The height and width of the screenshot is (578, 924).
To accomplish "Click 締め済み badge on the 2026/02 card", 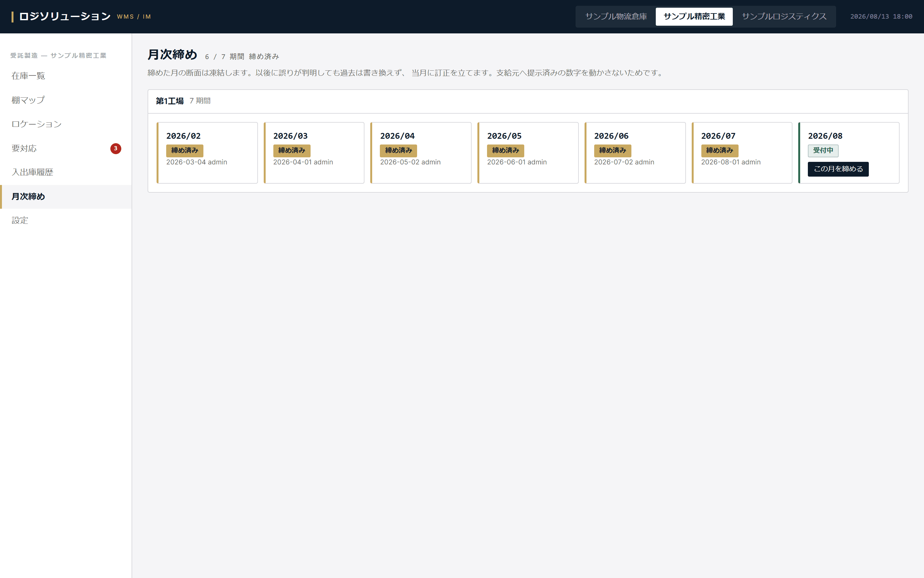I will [x=185, y=151].
